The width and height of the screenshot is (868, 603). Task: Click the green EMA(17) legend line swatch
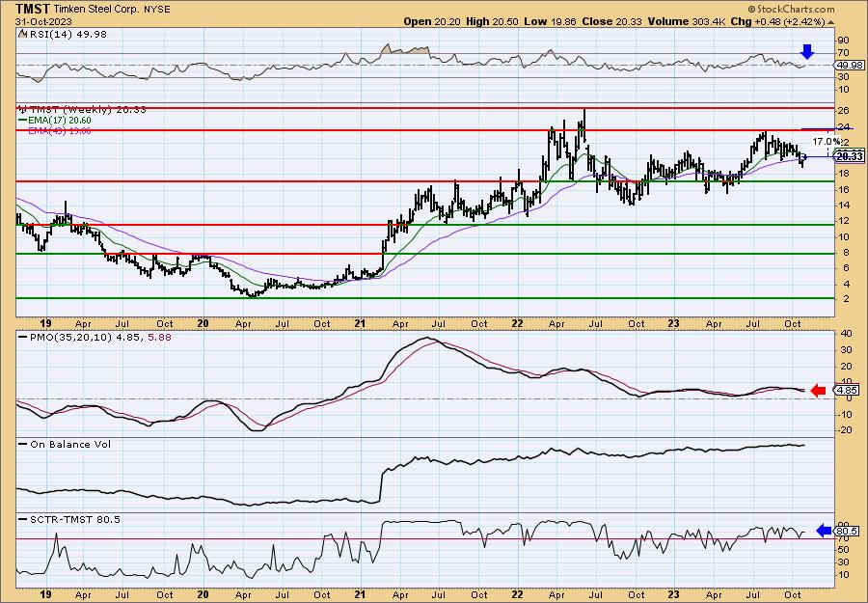22,121
